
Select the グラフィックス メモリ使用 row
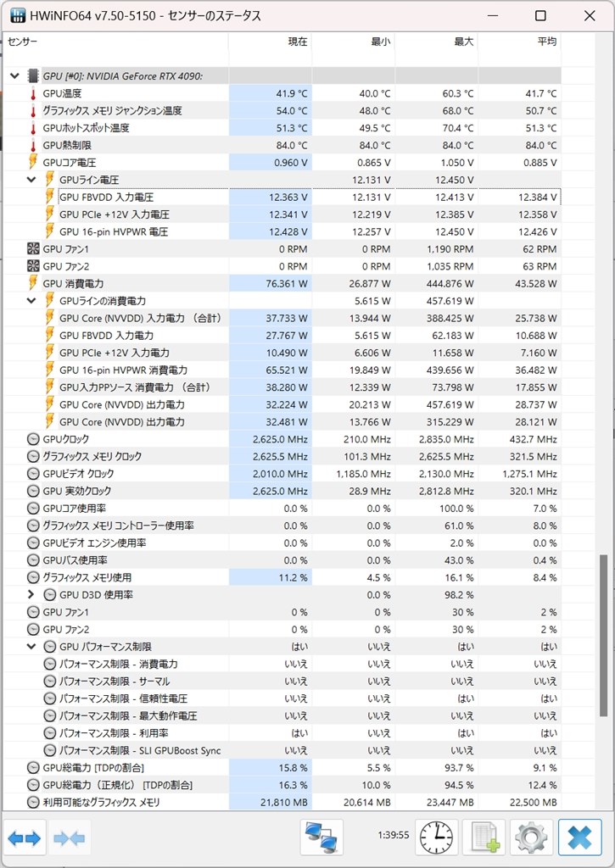coord(282,577)
